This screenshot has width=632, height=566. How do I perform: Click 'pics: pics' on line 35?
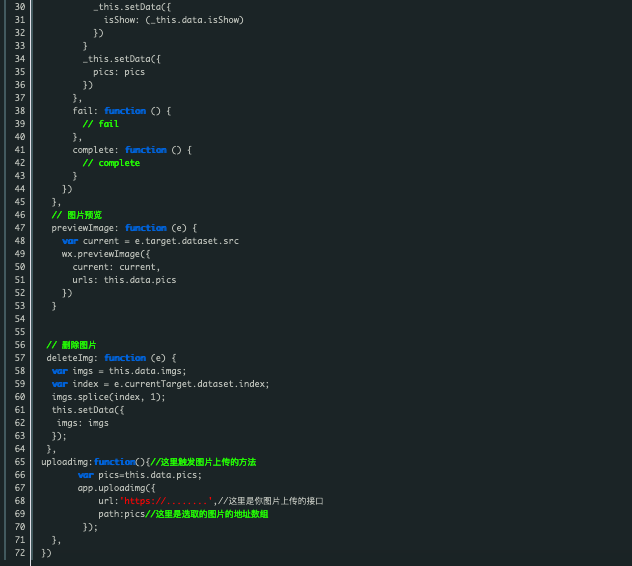click(x=119, y=72)
